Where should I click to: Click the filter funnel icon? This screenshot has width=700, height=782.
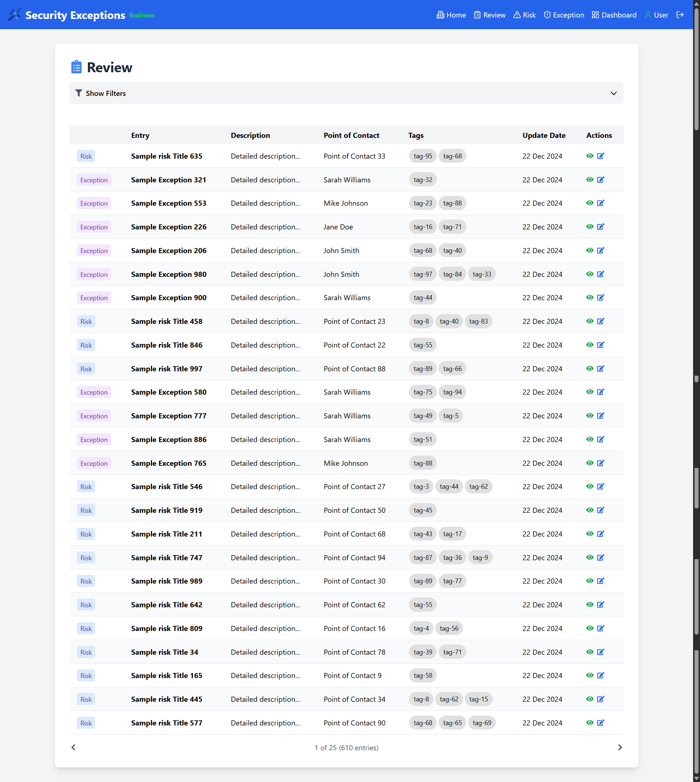(x=78, y=93)
